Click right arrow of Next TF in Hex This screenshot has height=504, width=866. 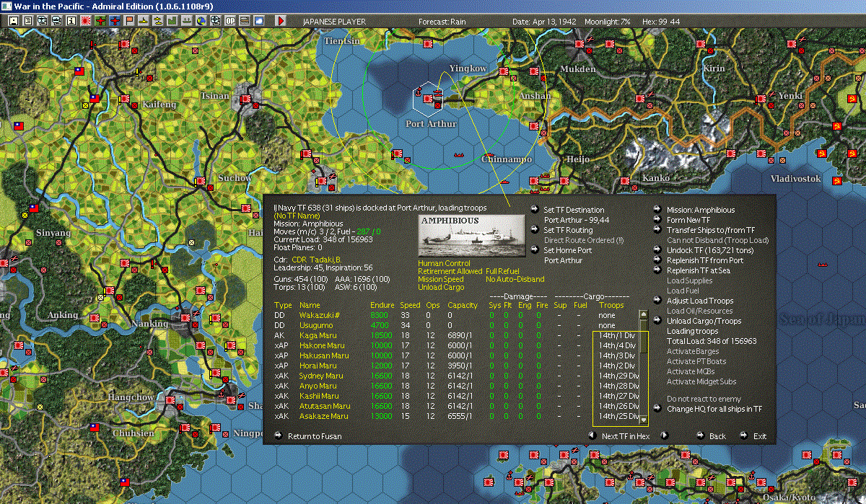pyautogui.click(x=663, y=436)
